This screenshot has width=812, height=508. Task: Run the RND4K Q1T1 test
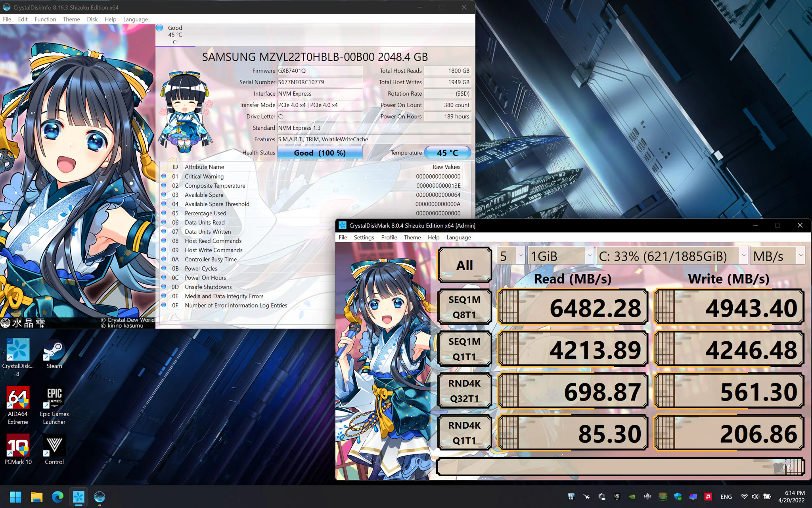[x=465, y=433]
